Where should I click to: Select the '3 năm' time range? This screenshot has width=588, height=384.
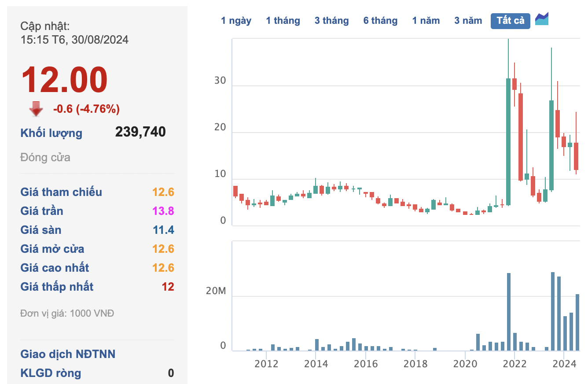pyautogui.click(x=468, y=21)
